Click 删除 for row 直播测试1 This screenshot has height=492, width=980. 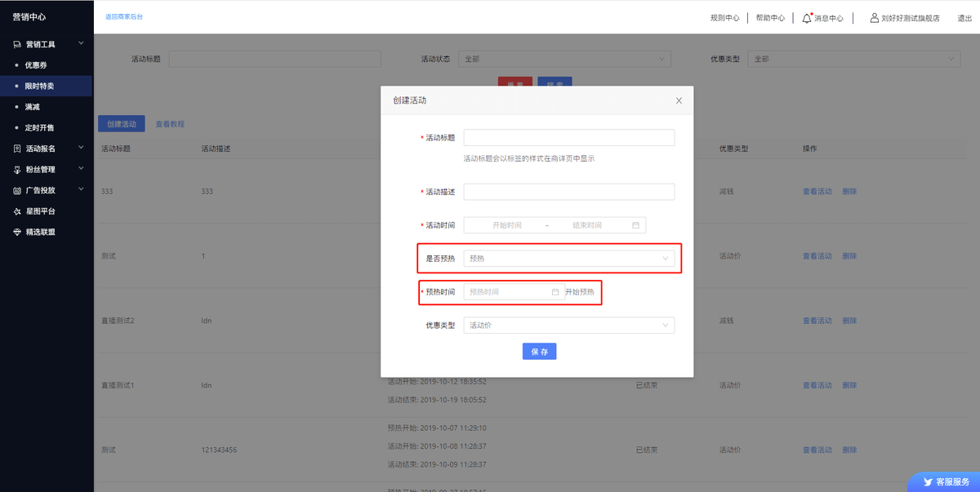tap(849, 385)
